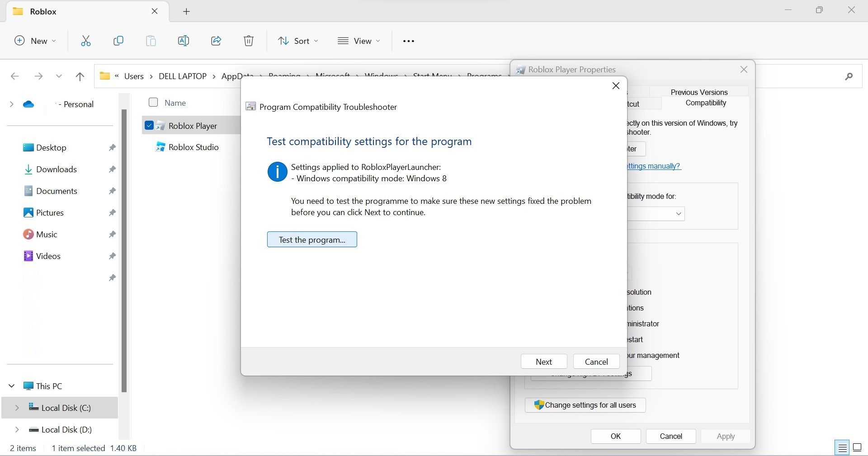This screenshot has height=456, width=868.
Task: Open the Sort dropdown menu
Action: click(298, 41)
